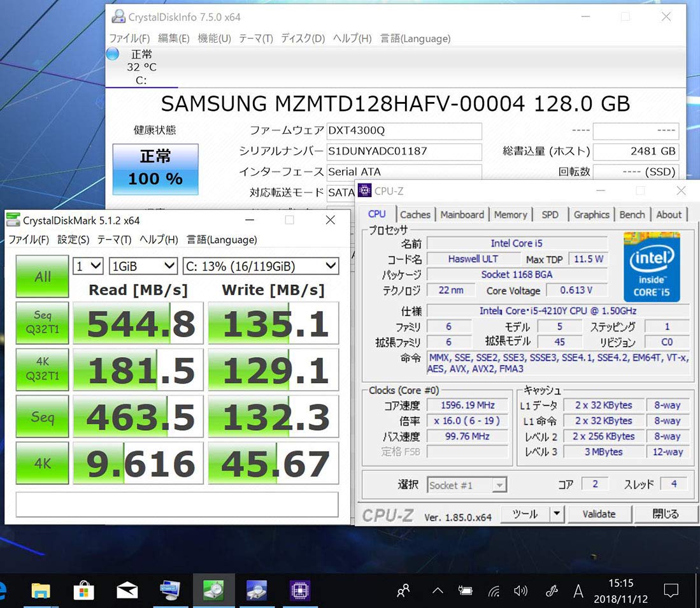Open Wi-Fi network settings in tray
The image size is (700, 608).
tap(494, 591)
